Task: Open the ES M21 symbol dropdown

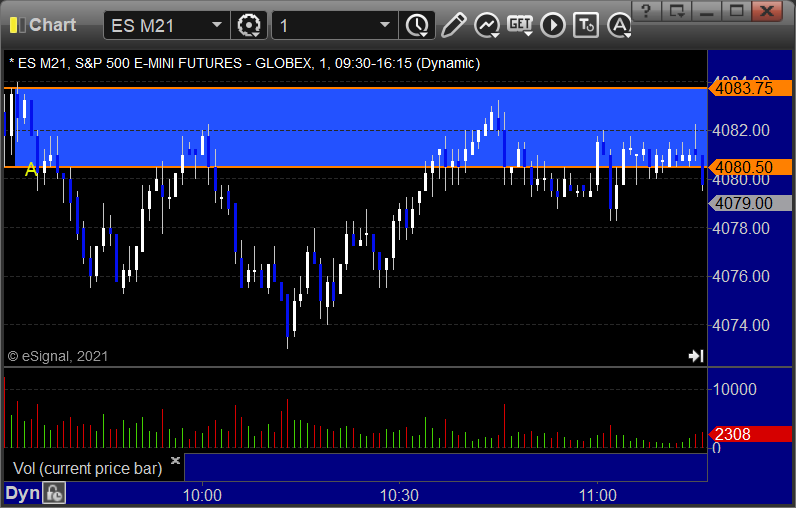Action: click(217, 25)
